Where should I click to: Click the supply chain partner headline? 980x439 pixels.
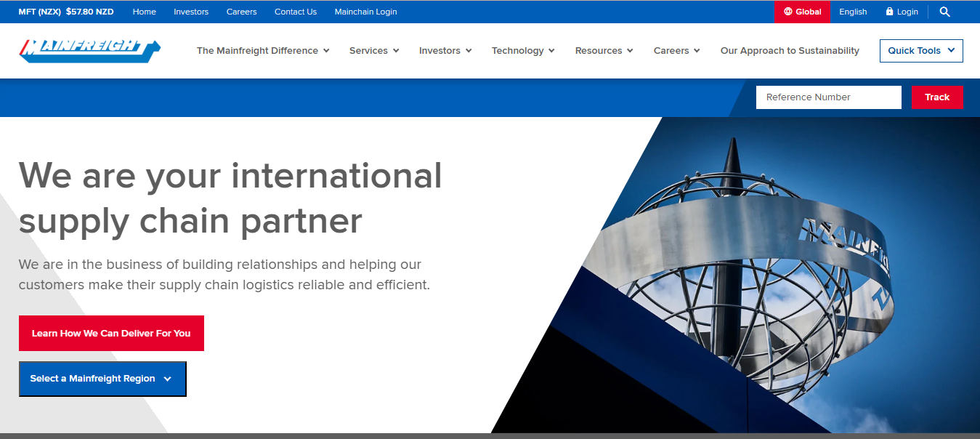(x=230, y=198)
